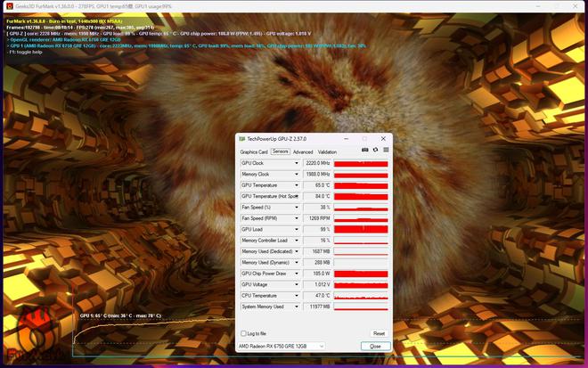Viewport: 588px width, 368px height.
Task: Open the Memory Clock sensor dropdown
Action: [297, 174]
